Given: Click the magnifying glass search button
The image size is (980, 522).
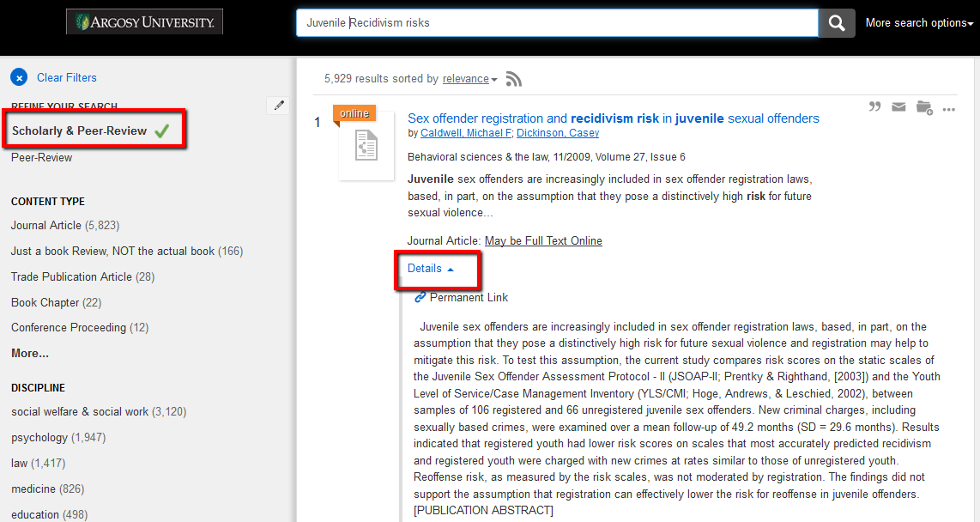Looking at the screenshot, I should click(836, 23).
